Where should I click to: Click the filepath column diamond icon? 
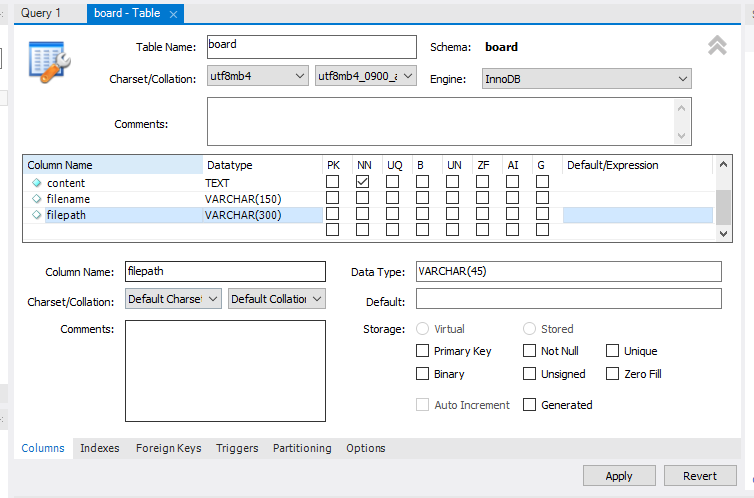coord(37,215)
